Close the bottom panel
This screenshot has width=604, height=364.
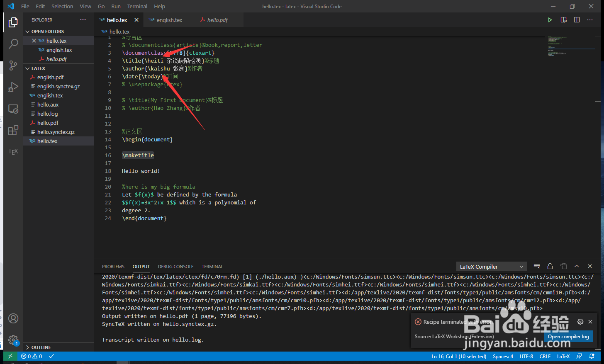[590, 266]
